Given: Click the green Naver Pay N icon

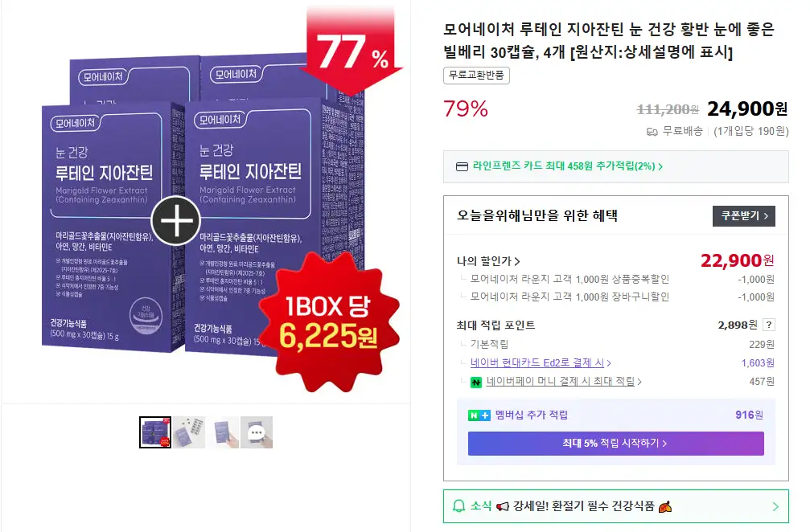Looking at the screenshot, I should pyautogui.click(x=475, y=383).
